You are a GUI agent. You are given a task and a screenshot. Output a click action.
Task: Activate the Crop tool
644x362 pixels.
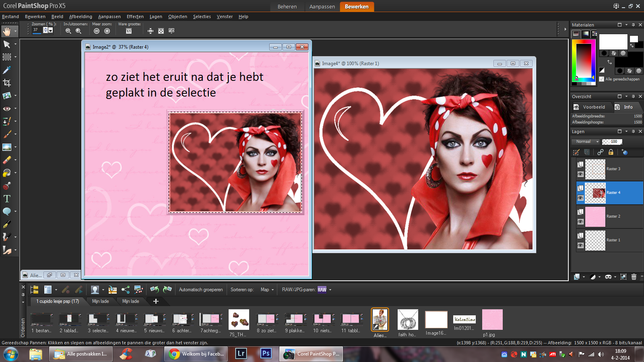[x=7, y=83]
